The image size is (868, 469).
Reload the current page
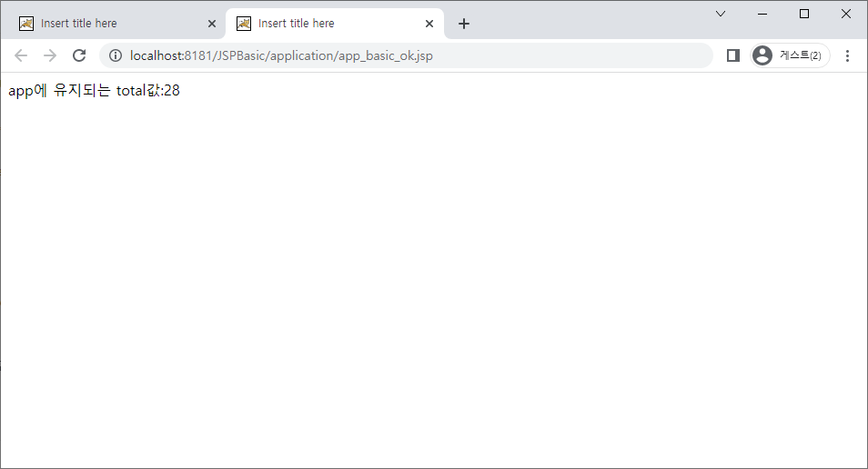79,55
